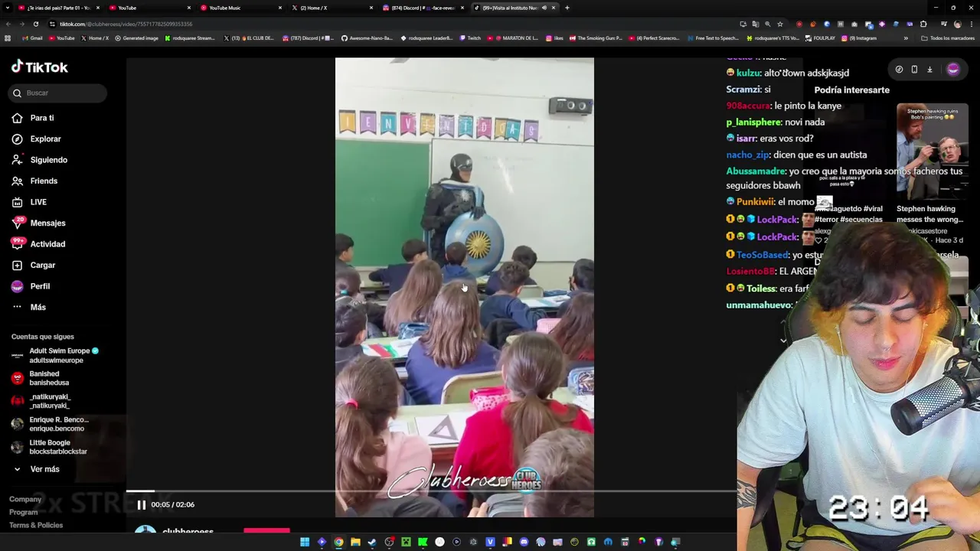Screen dimensions: 980x551
Task: Open the FOULPLAY bookmark
Action: [820, 38]
